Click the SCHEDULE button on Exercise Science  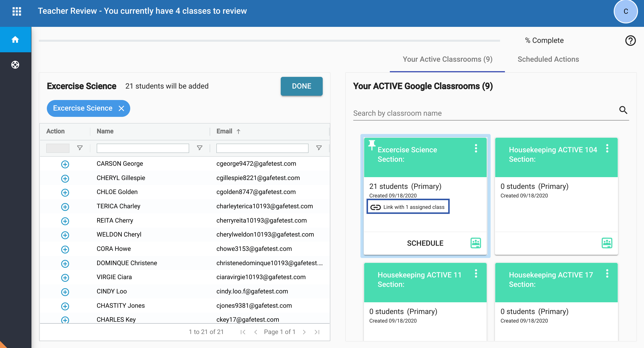425,243
